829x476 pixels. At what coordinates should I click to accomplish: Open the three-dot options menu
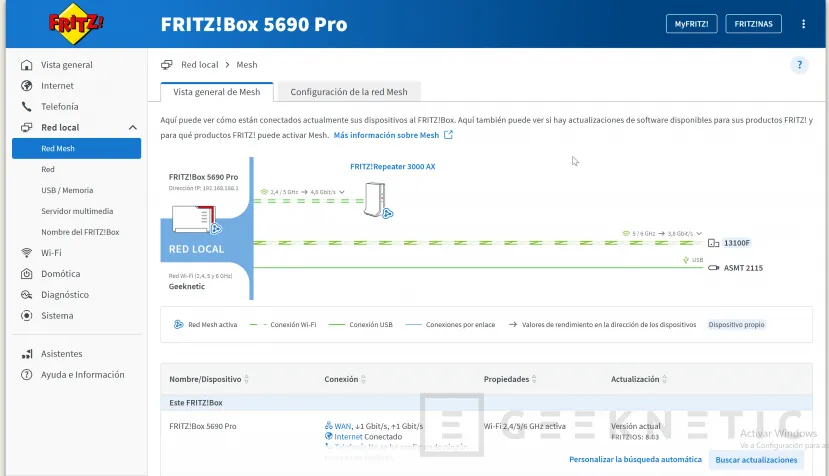pyautogui.click(x=802, y=24)
